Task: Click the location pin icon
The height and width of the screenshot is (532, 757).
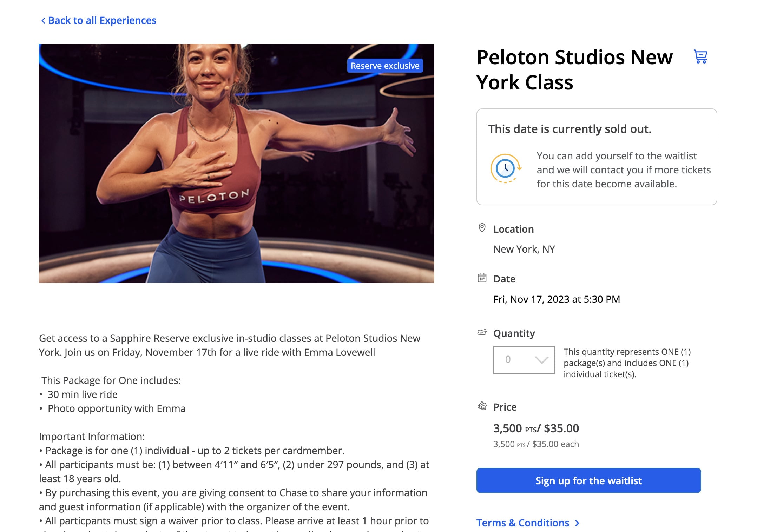Action: (481, 227)
